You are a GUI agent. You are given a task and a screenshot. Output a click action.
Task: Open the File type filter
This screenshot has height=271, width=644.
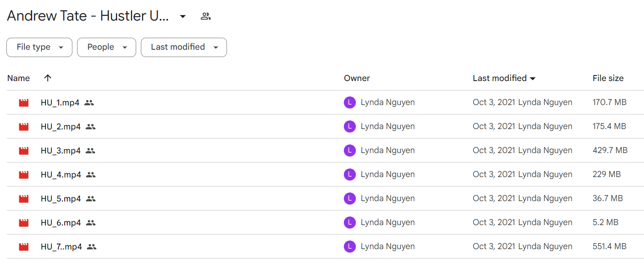coord(39,47)
